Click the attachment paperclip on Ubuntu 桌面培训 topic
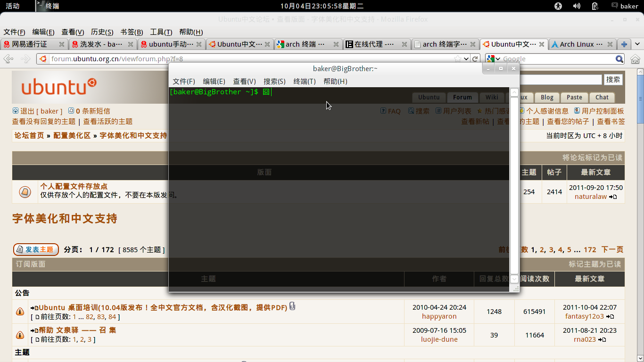This screenshot has width=644, height=362. (292, 306)
